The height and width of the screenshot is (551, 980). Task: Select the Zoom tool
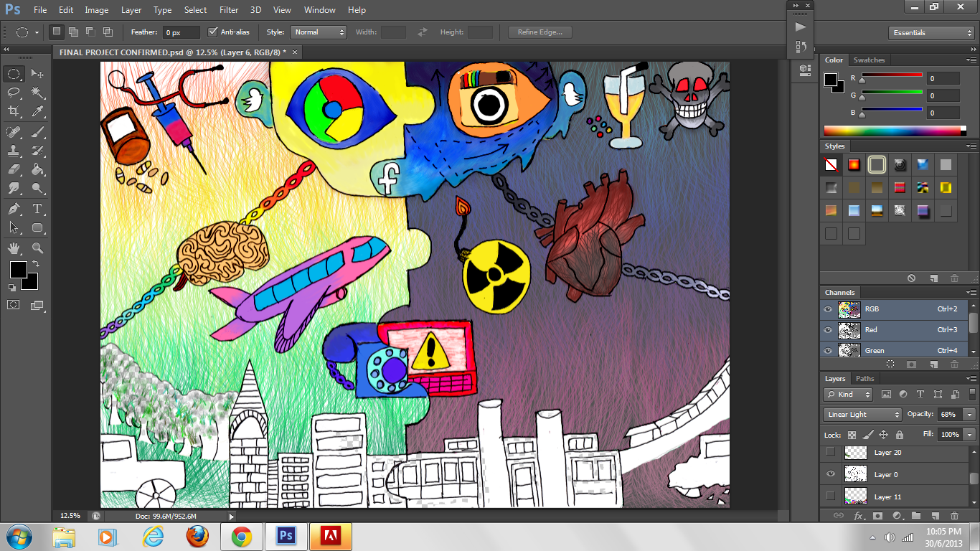[x=37, y=248]
